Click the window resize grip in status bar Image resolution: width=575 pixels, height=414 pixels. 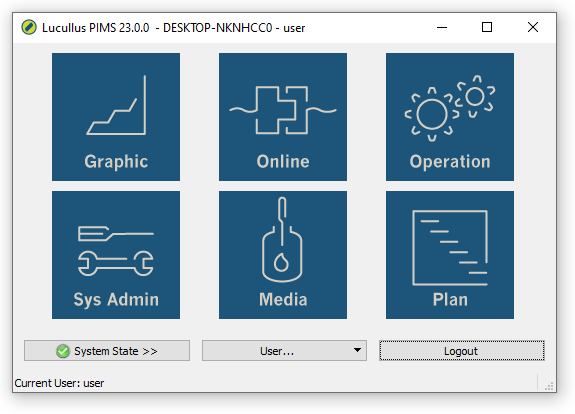pos(549,386)
